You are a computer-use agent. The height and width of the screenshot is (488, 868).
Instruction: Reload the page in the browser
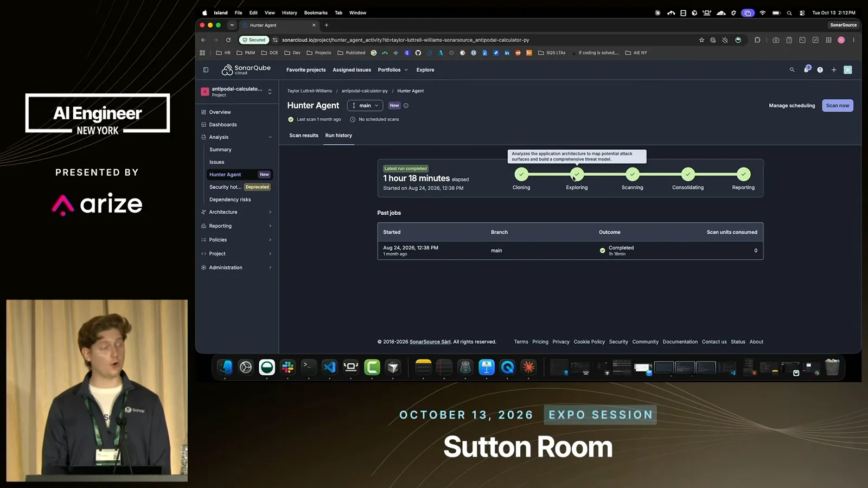coord(228,40)
